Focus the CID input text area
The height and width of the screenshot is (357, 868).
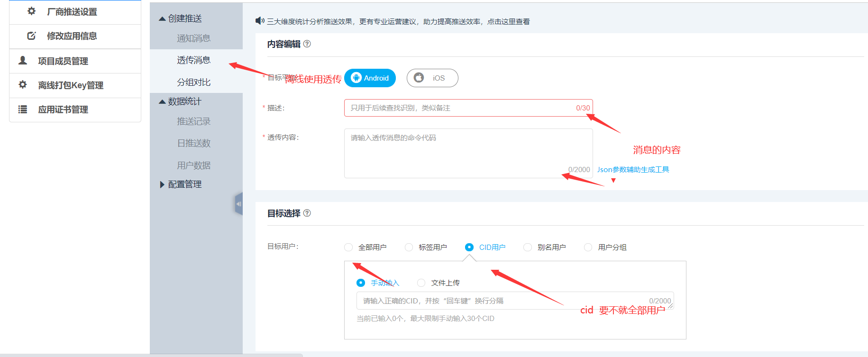coord(515,301)
